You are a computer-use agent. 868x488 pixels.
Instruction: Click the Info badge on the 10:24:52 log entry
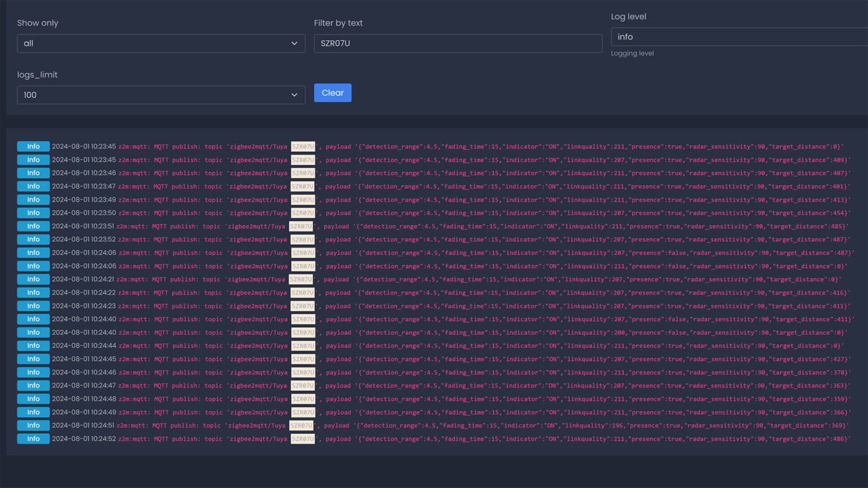pos(33,439)
